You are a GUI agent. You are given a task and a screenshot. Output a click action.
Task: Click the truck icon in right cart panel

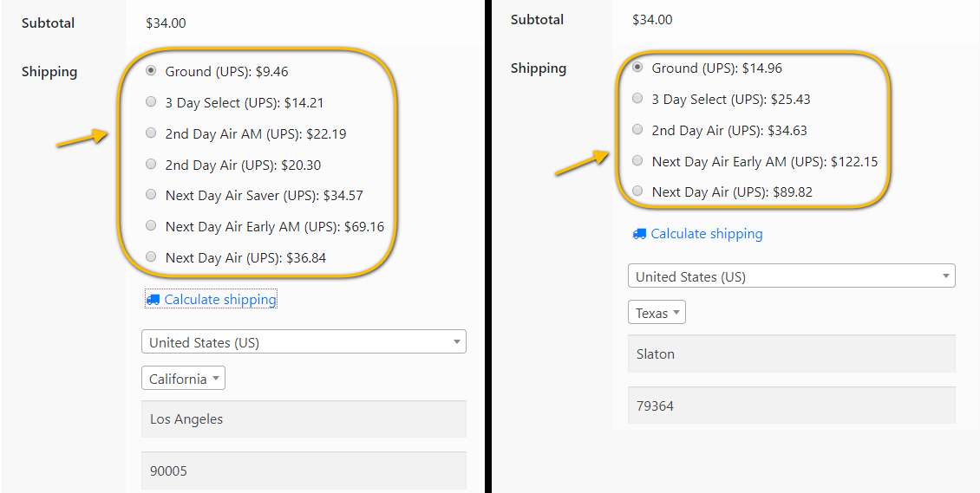pyautogui.click(x=639, y=234)
